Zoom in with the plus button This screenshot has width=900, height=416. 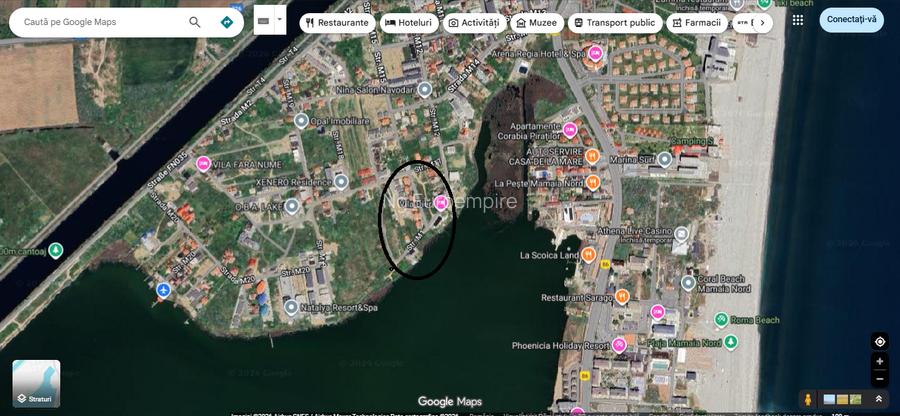879,361
